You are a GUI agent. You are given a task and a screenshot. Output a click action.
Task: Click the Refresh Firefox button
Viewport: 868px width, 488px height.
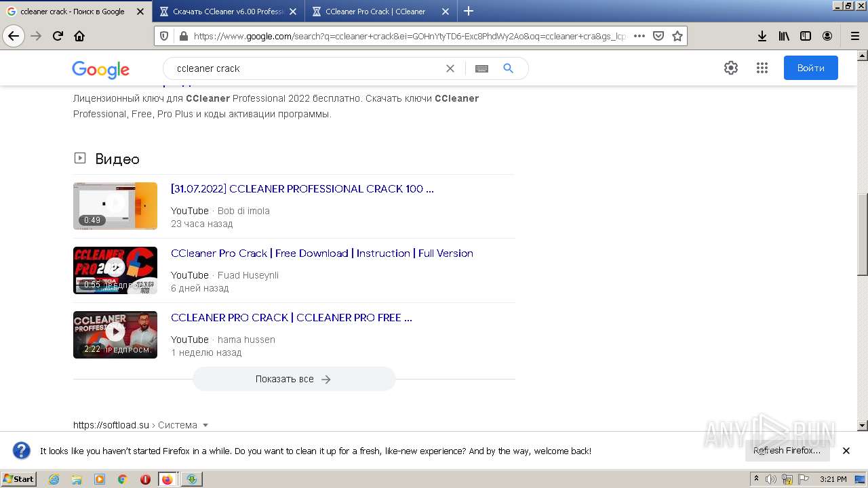click(787, 451)
